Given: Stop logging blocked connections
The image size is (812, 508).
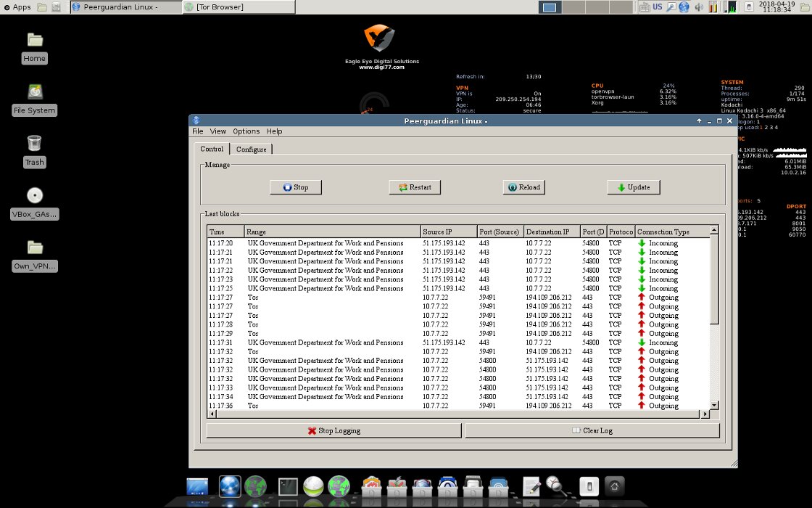Looking at the screenshot, I should (333, 430).
